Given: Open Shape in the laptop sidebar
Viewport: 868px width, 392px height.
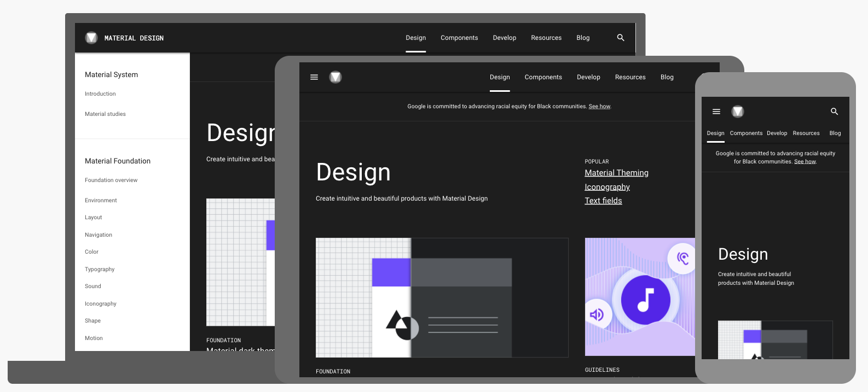Looking at the screenshot, I should [x=92, y=321].
